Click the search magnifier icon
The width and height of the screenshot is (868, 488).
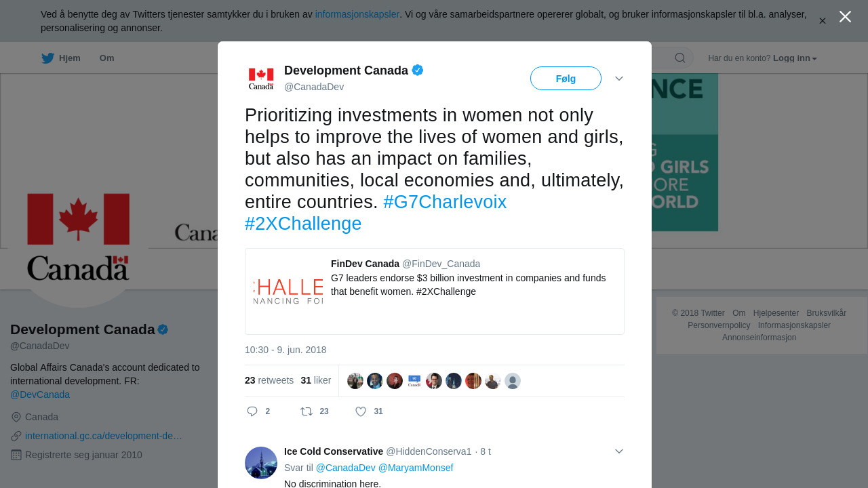679,58
